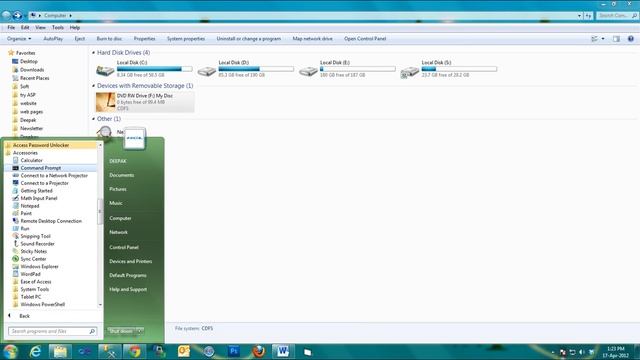This screenshot has width=640, height=360.
Task: Select Local Disk (S:) drive icon
Action: (x=409, y=72)
